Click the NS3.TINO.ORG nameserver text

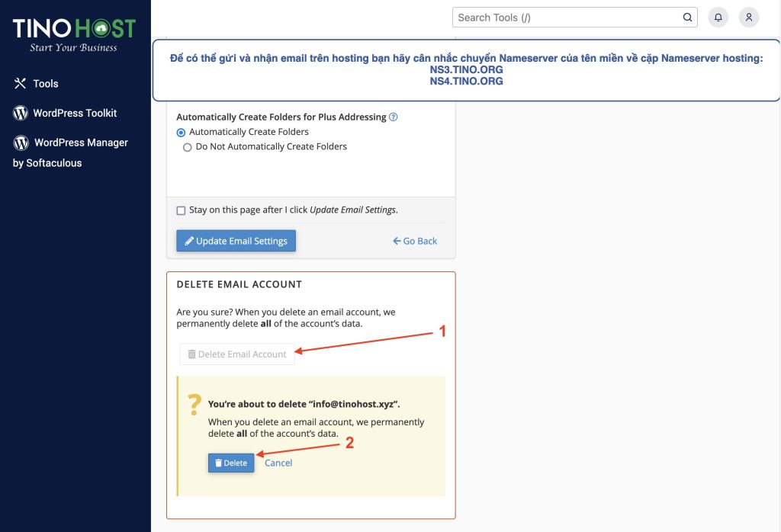pos(466,69)
